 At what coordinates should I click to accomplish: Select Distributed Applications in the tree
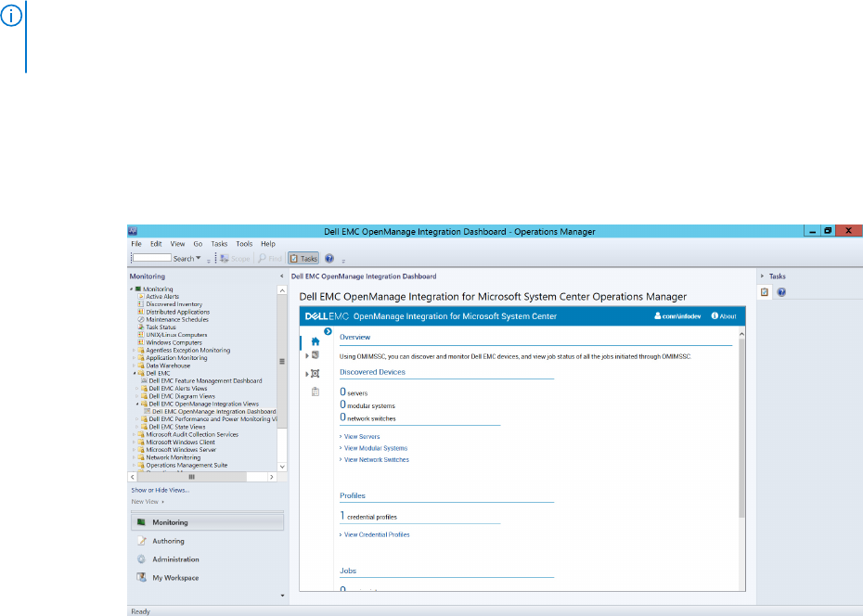[x=178, y=312]
